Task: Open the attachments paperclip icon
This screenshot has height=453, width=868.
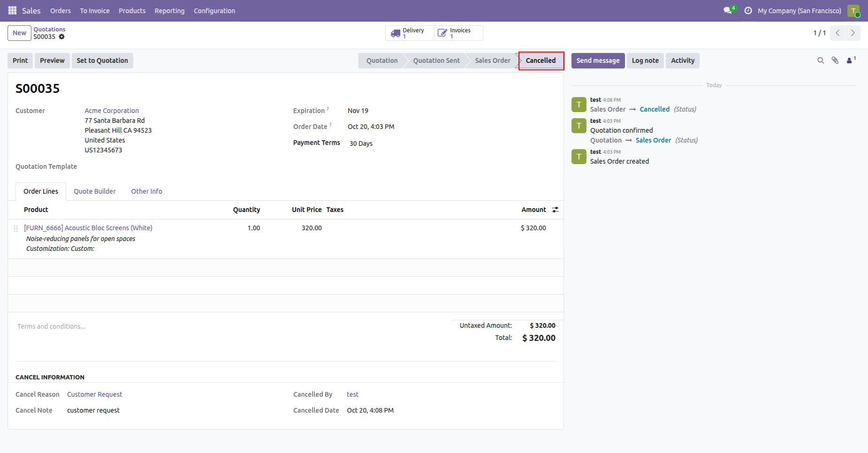Action: click(x=835, y=60)
